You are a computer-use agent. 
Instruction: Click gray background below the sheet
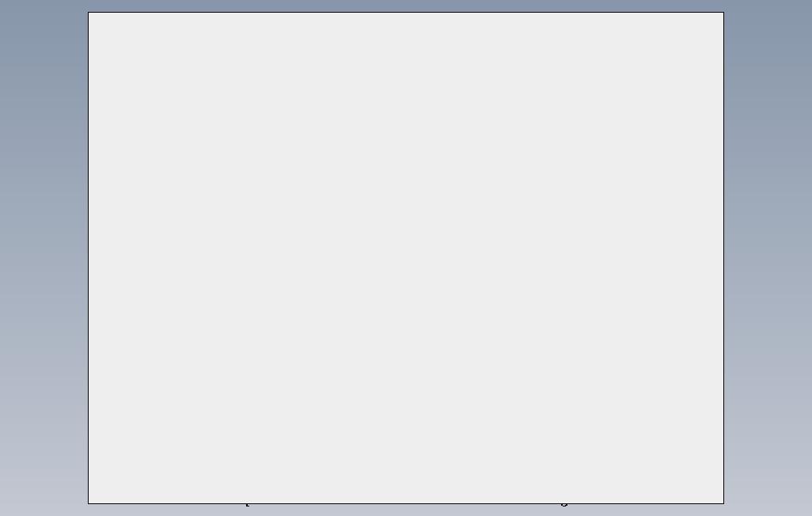point(406,510)
